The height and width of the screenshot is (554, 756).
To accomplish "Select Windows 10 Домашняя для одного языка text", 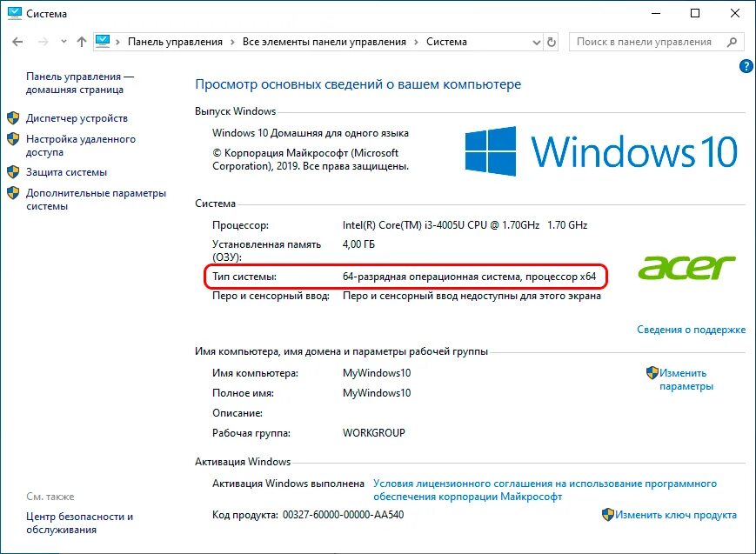I will 311,133.
